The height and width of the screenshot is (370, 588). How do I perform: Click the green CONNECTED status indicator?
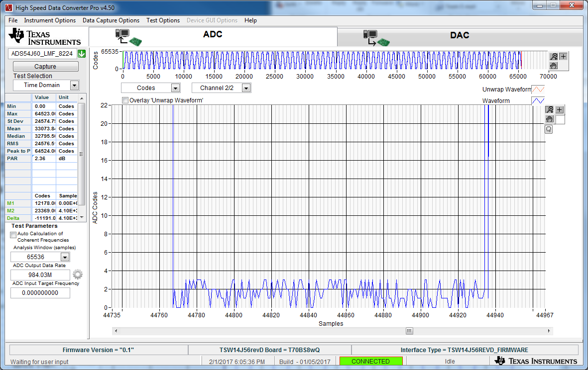click(x=371, y=362)
